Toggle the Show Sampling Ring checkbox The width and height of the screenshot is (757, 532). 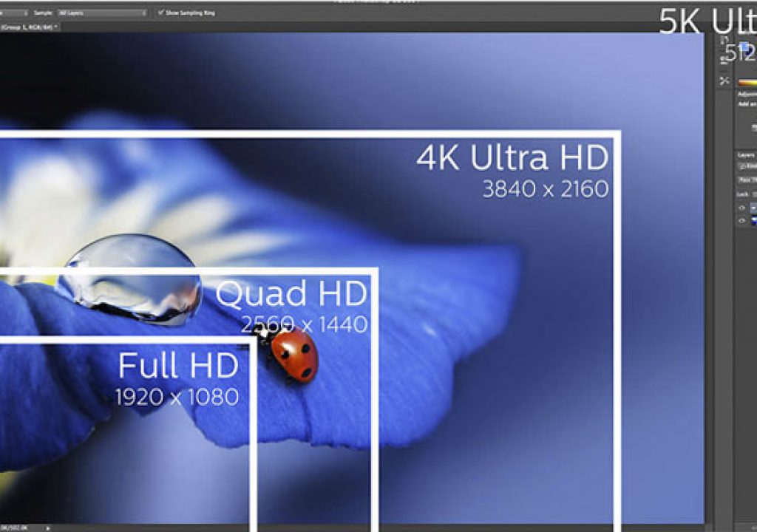pos(161,13)
